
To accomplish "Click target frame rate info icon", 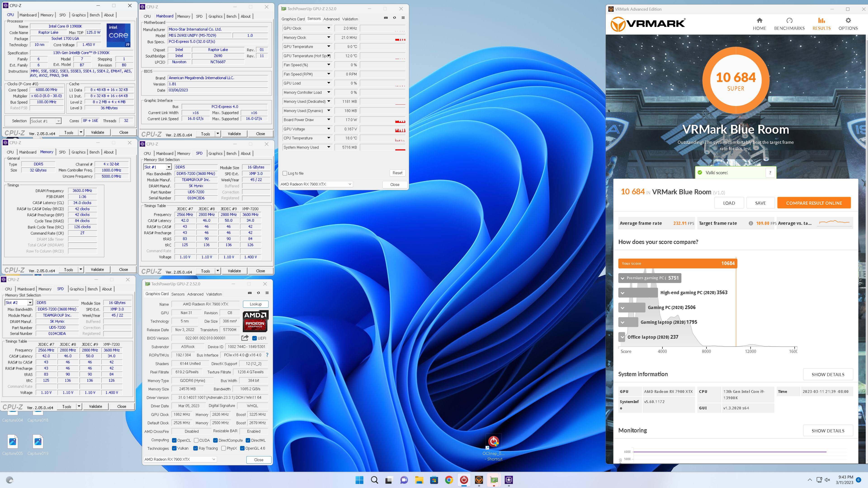I will 751,223.
